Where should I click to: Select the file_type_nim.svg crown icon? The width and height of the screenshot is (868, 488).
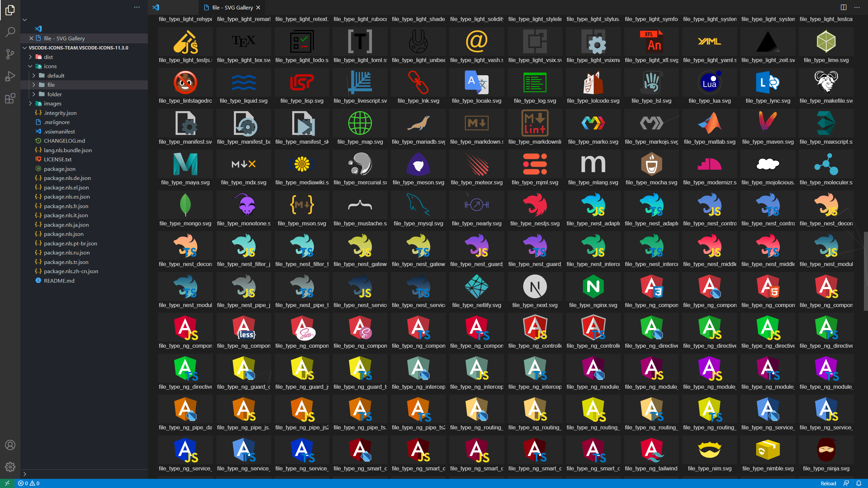point(710,450)
